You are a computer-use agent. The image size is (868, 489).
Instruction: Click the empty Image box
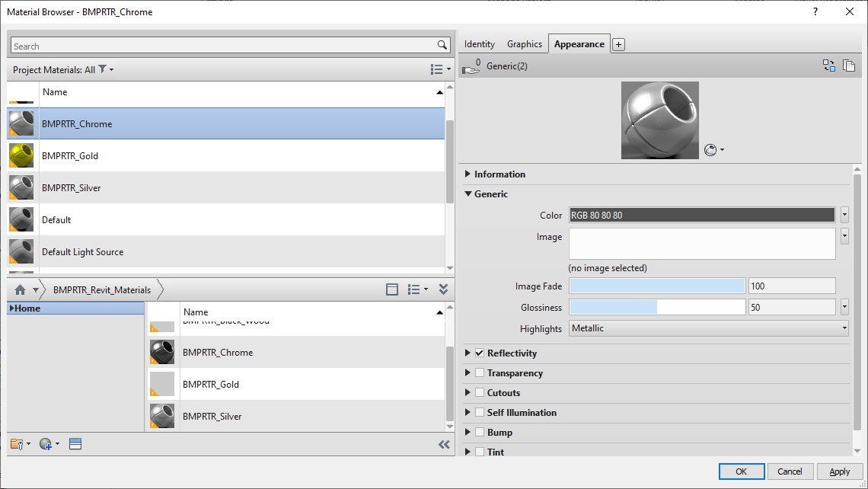[702, 244]
